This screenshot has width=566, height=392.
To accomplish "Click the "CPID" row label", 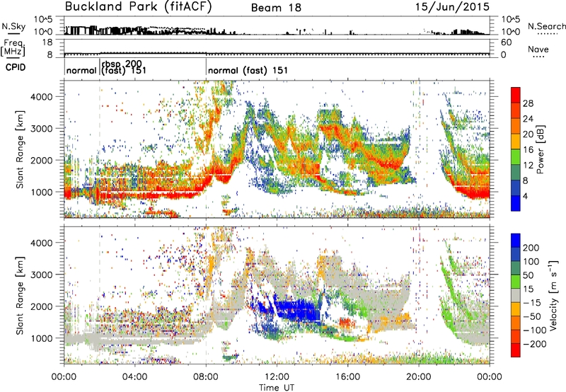I will 16,67.
